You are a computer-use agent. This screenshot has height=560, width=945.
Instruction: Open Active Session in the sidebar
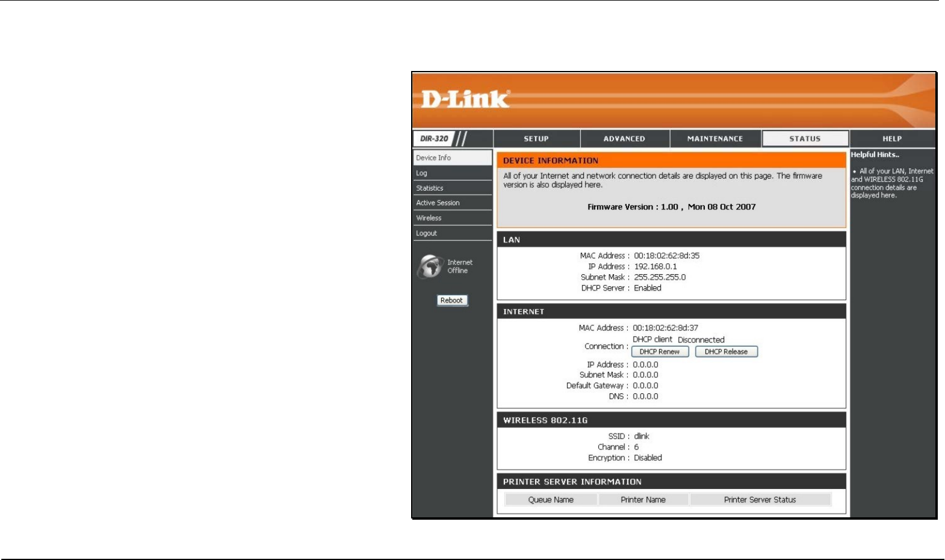(x=453, y=203)
